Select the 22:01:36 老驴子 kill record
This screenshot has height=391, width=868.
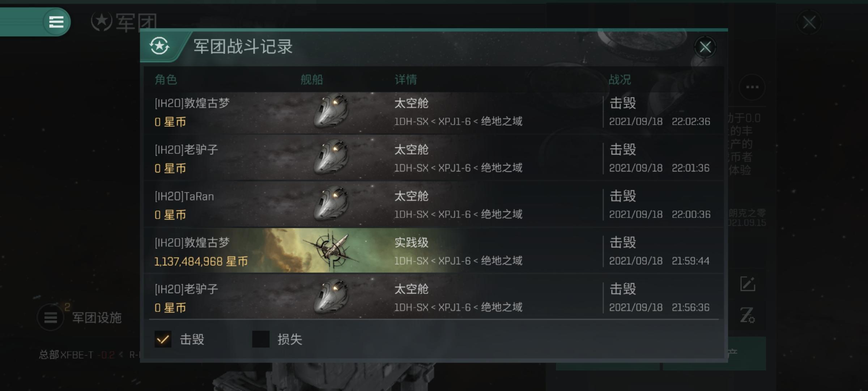tap(433, 158)
